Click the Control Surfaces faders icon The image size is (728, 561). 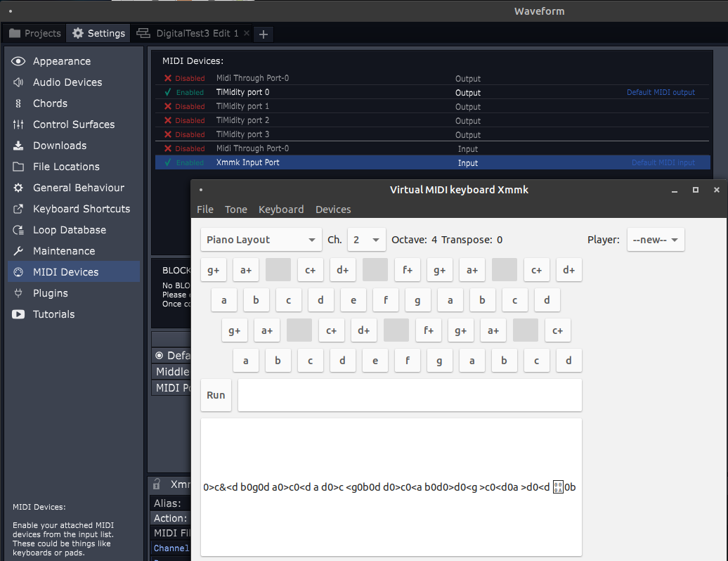(18, 124)
